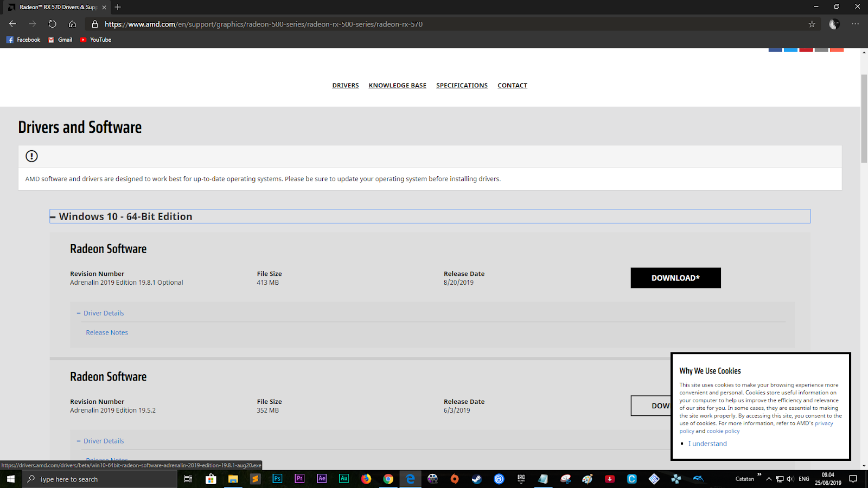Open Task View on the taskbar
Image resolution: width=868 pixels, height=488 pixels.
[x=188, y=479]
